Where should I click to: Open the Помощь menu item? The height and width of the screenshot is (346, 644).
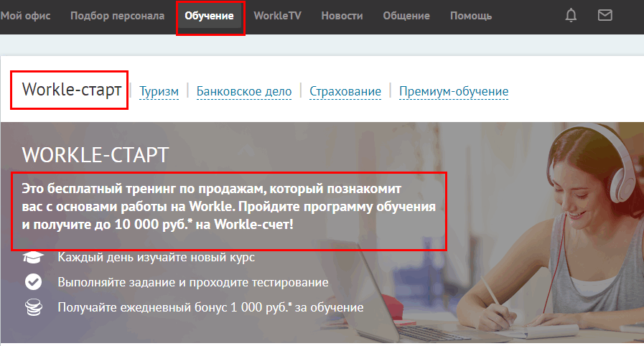471,16
